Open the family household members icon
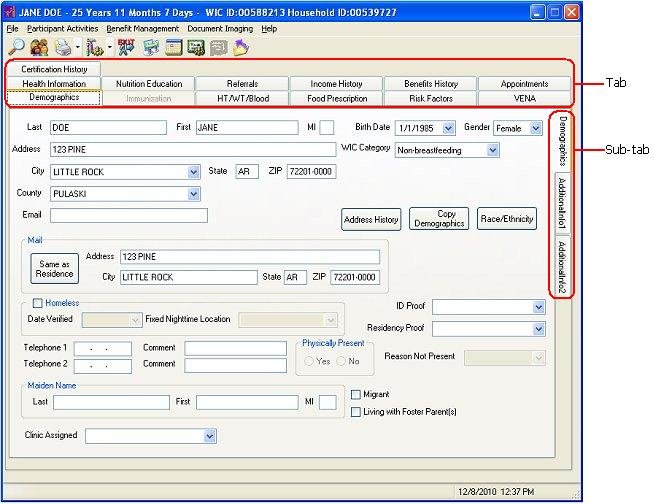The height and width of the screenshot is (504, 654). tap(39, 47)
